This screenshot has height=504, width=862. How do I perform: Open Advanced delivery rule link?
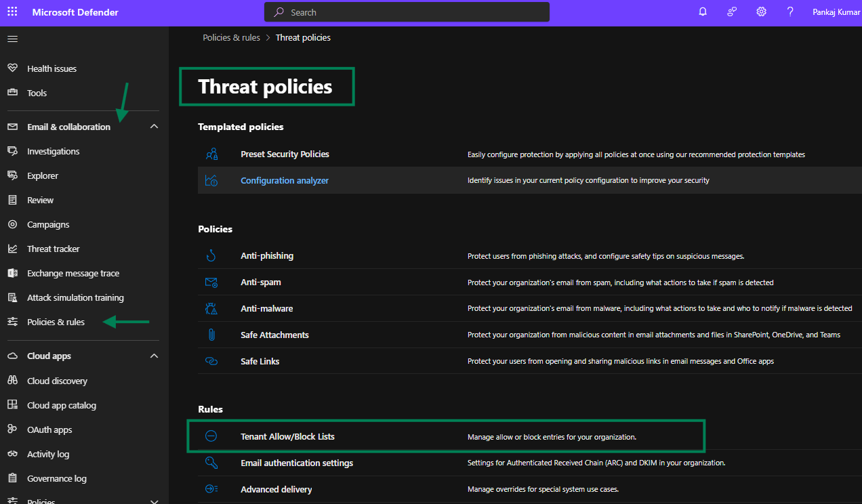click(276, 489)
